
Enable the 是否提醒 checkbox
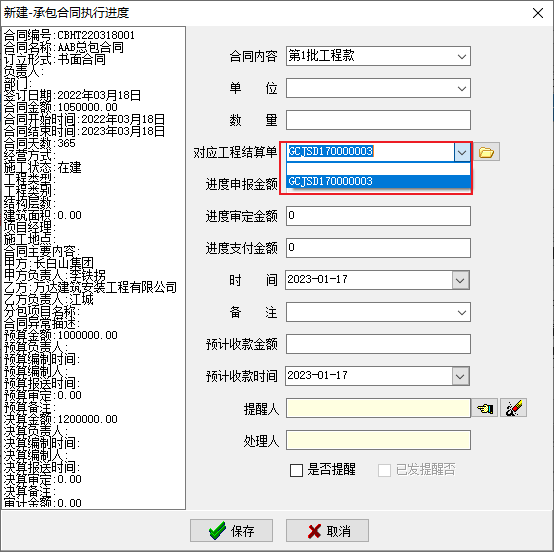coord(296,470)
